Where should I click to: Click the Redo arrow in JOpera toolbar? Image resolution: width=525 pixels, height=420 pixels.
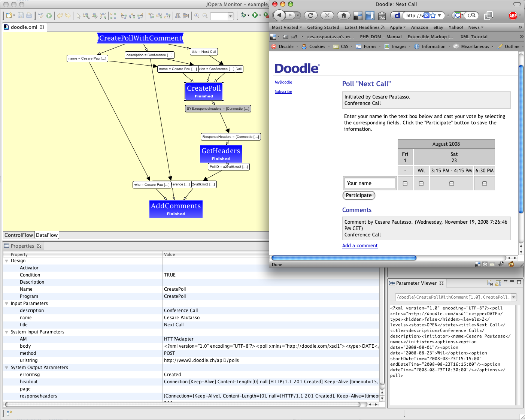(68, 15)
